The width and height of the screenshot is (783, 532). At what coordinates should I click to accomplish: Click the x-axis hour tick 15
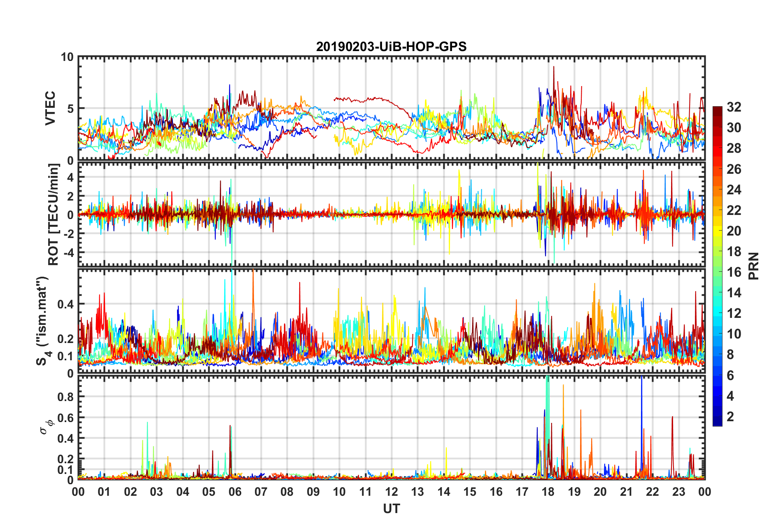[470, 492]
